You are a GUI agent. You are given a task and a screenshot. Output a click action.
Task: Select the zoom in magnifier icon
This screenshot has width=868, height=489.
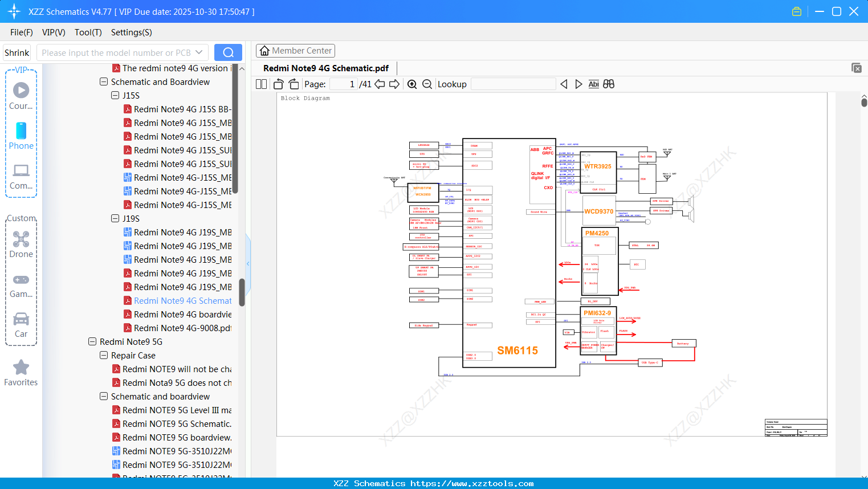pyautogui.click(x=411, y=84)
